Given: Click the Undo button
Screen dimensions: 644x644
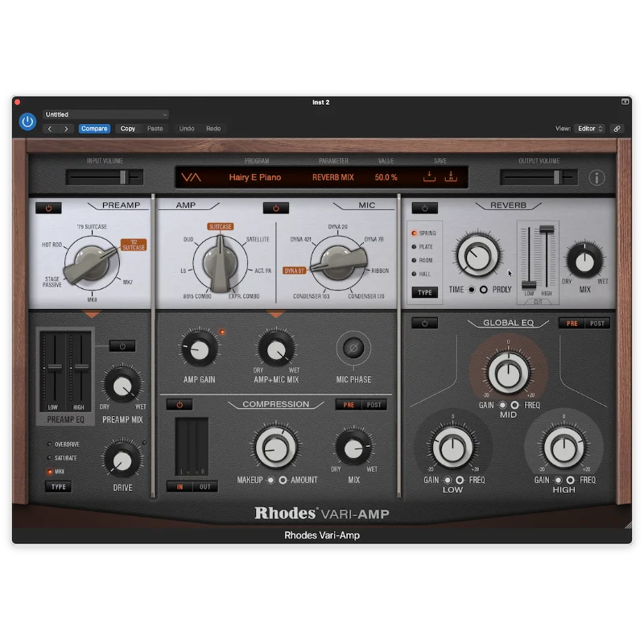Looking at the screenshot, I should coord(187,129).
